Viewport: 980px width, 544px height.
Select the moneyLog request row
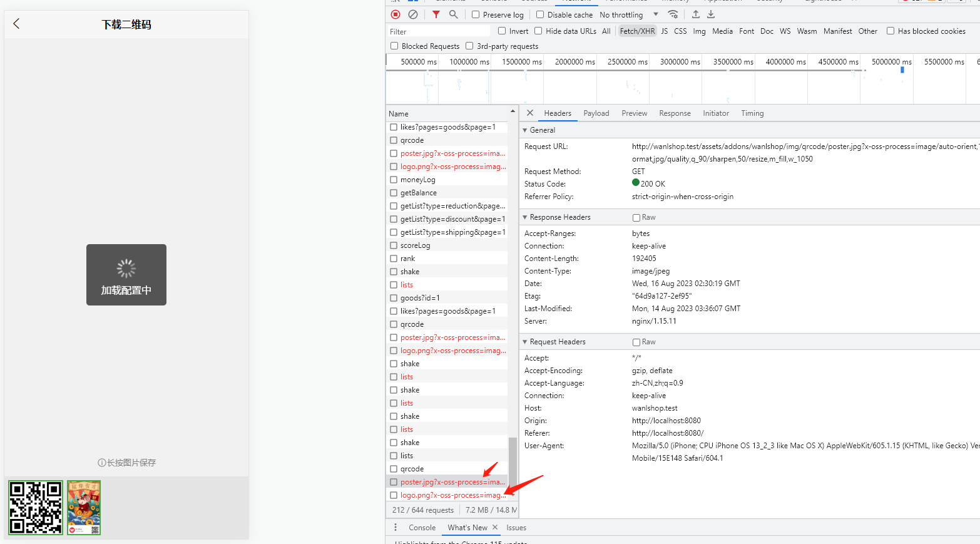(447, 180)
